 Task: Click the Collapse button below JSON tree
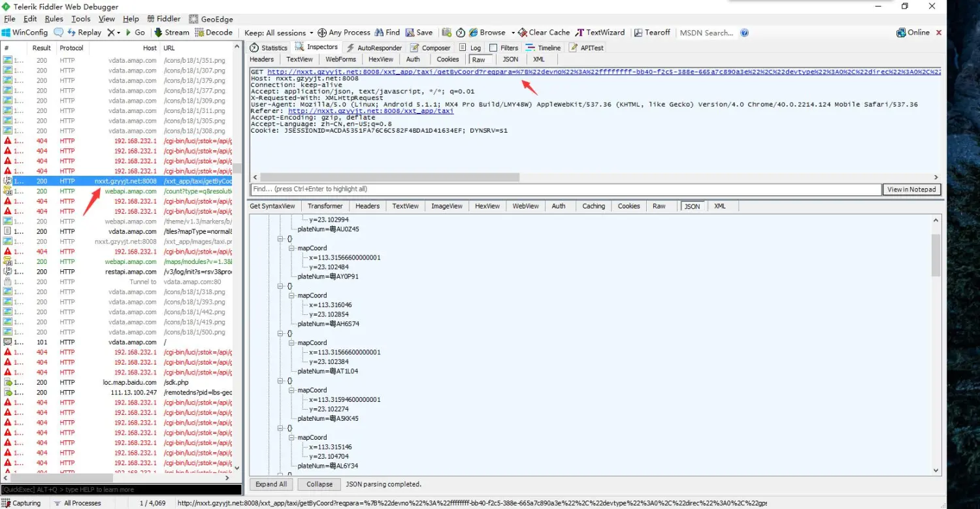pyautogui.click(x=319, y=484)
